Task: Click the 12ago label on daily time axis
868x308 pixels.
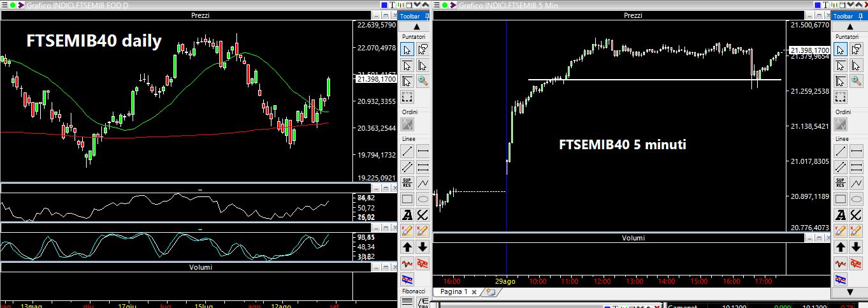Action: pyautogui.click(x=282, y=305)
